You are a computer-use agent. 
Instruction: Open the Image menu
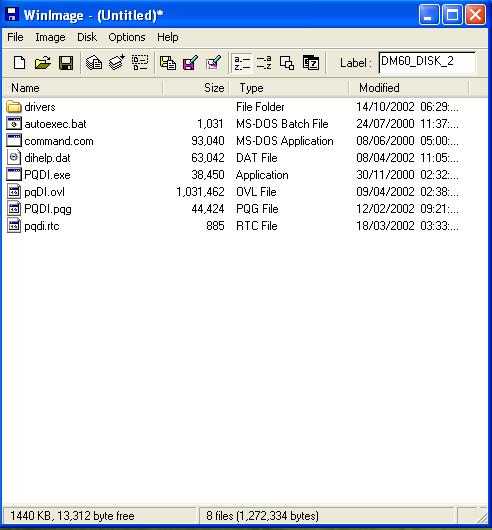[50, 37]
